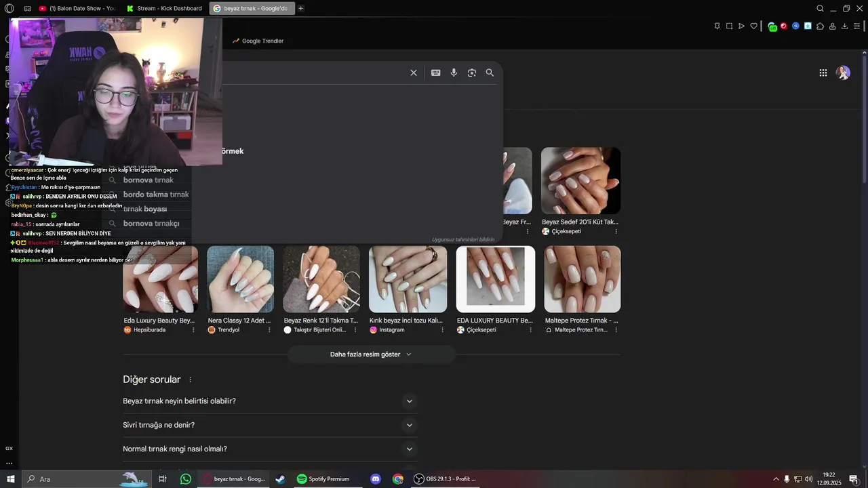Open Spotify Premium from the taskbar
Screen dimensions: 868x488
(328, 479)
